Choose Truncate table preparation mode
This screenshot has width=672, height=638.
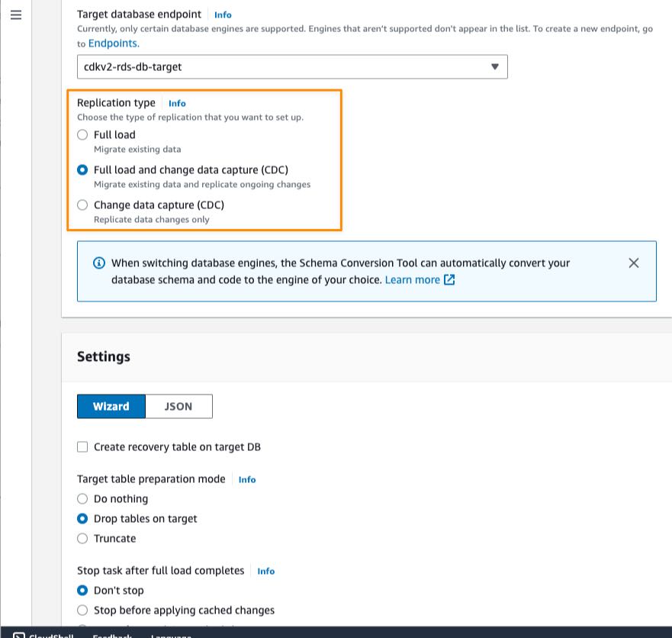tap(82, 538)
